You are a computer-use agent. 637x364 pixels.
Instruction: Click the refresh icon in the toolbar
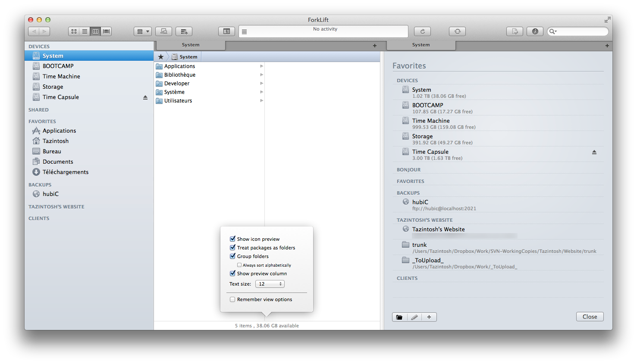tap(422, 31)
